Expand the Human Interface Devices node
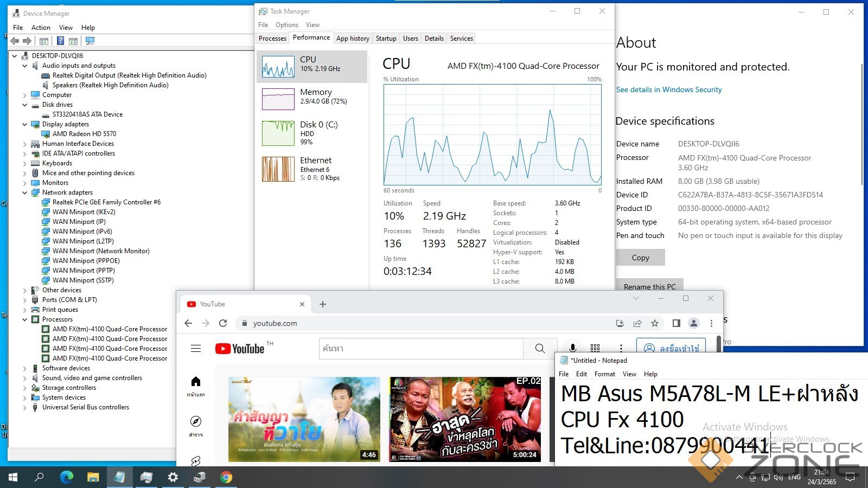 [24, 144]
